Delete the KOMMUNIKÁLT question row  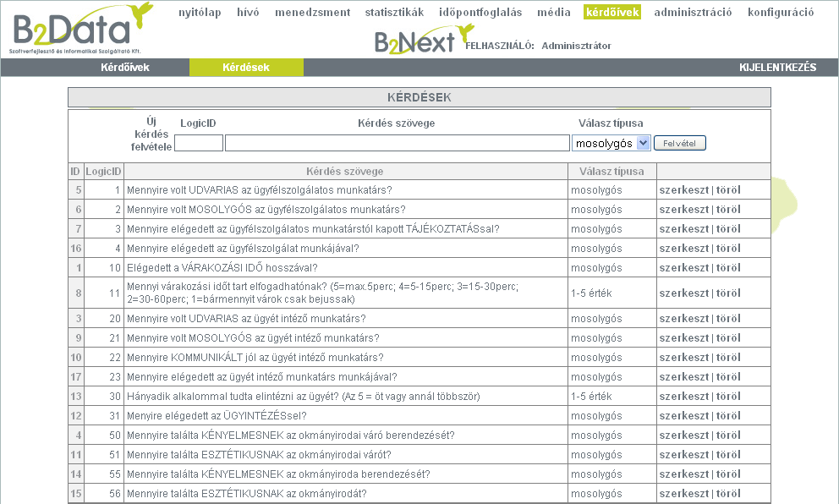click(728, 358)
